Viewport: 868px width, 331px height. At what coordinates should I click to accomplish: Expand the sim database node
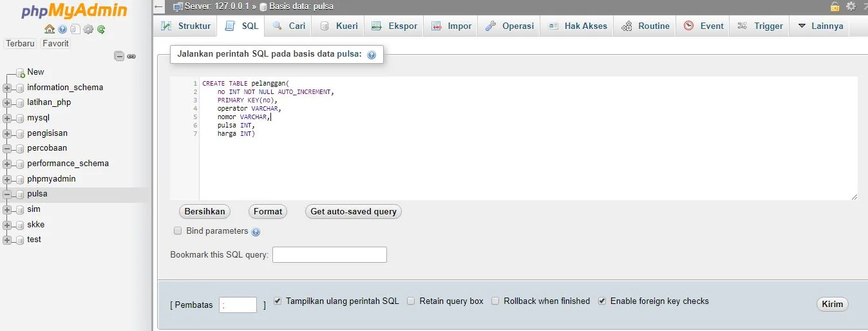7,209
